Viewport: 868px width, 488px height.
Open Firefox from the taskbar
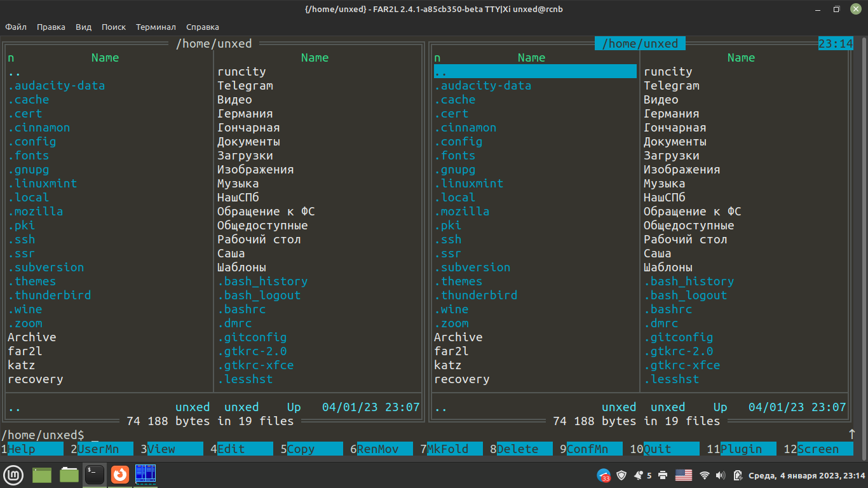(119, 475)
